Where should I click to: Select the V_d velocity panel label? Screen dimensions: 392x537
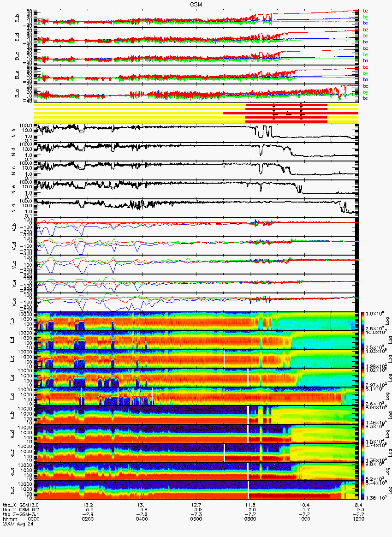pos(14,245)
